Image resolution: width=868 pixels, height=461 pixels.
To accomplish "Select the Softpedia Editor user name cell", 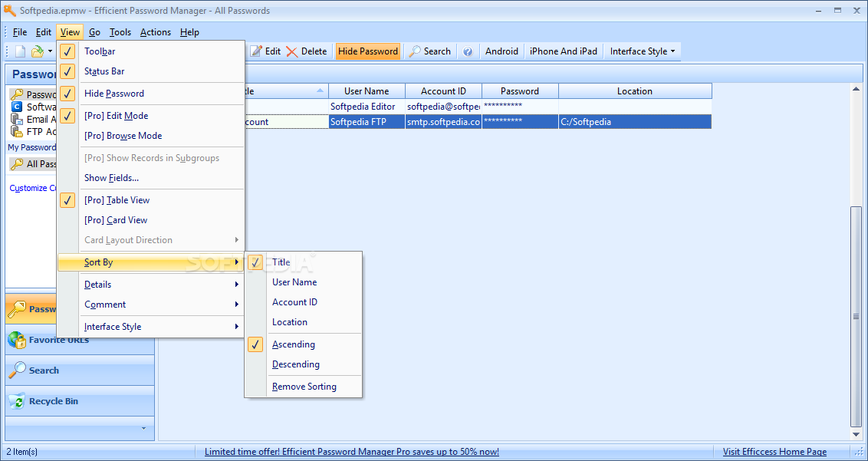I will [x=367, y=107].
